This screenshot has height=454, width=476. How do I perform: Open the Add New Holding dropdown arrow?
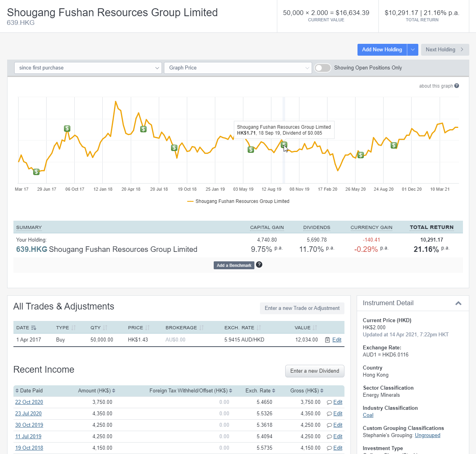pos(412,49)
